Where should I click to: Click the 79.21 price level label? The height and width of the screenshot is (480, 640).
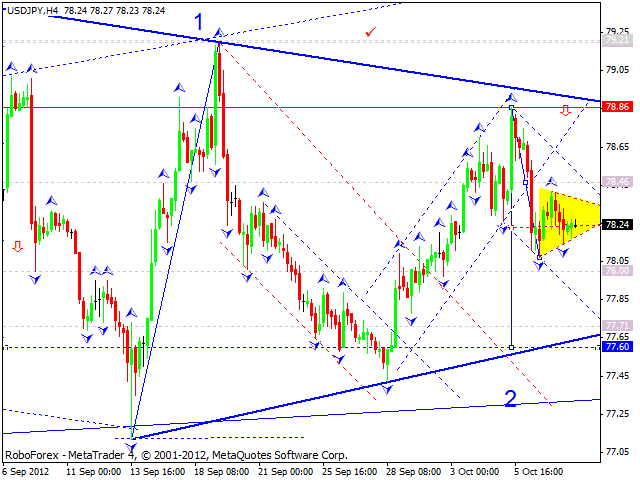[617, 40]
